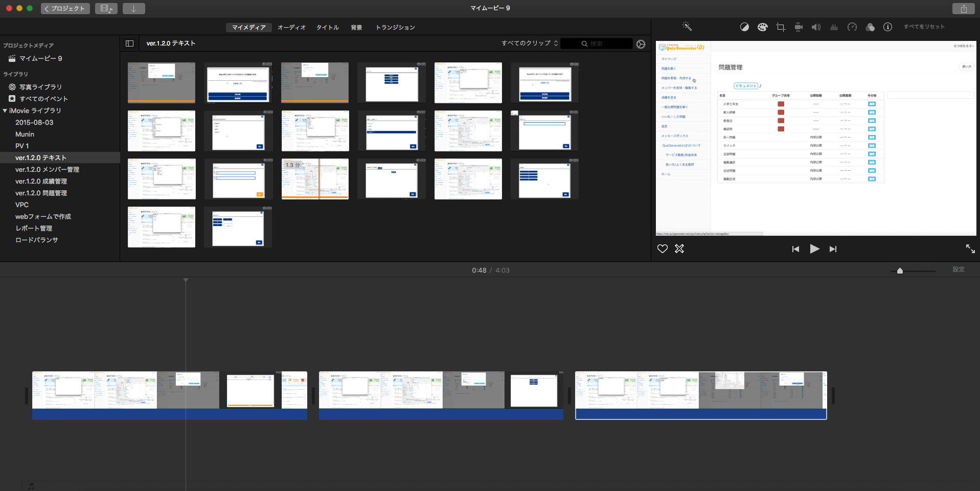Open the すべてのクリップ filter dropdown
Screen dimensions: 980x491
530,43
